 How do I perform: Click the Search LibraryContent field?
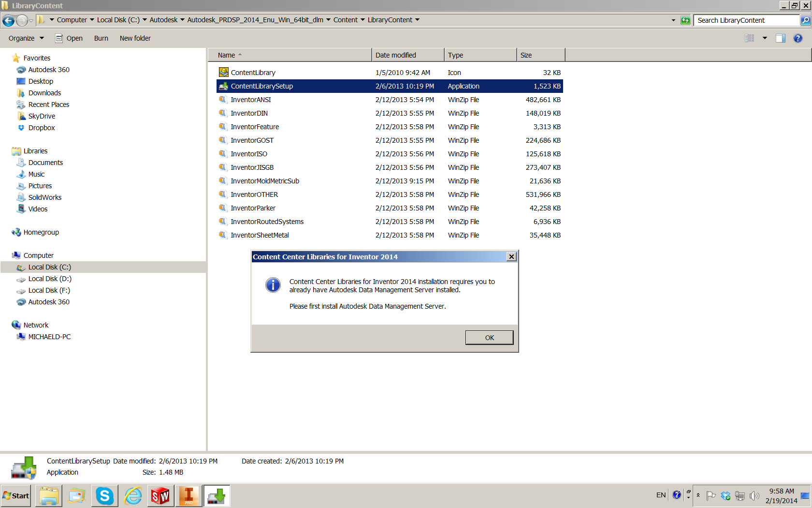tap(747, 20)
